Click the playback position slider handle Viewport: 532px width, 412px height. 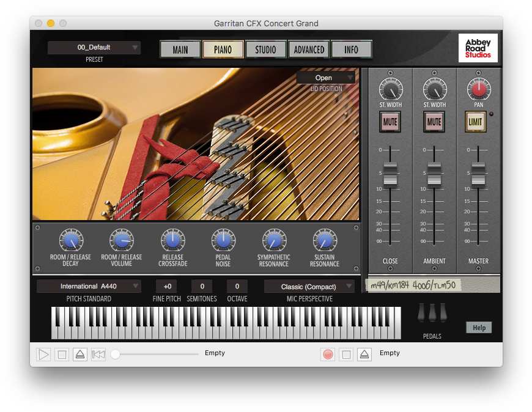pos(116,355)
